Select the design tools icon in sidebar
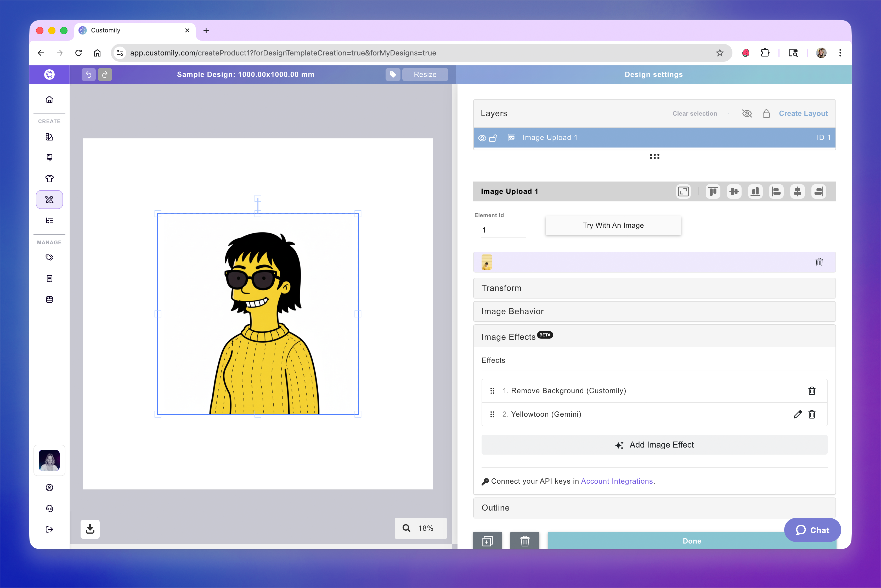This screenshot has height=588, width=881. point(49,200)
